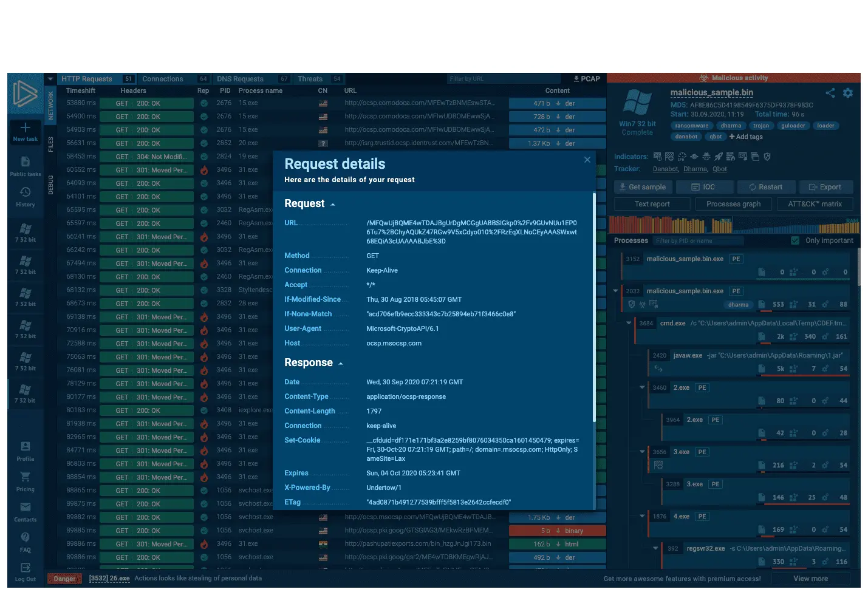Click the share icon beside malicious_sample.bin
Screen dimensions: 868x595
pos(830,93)
